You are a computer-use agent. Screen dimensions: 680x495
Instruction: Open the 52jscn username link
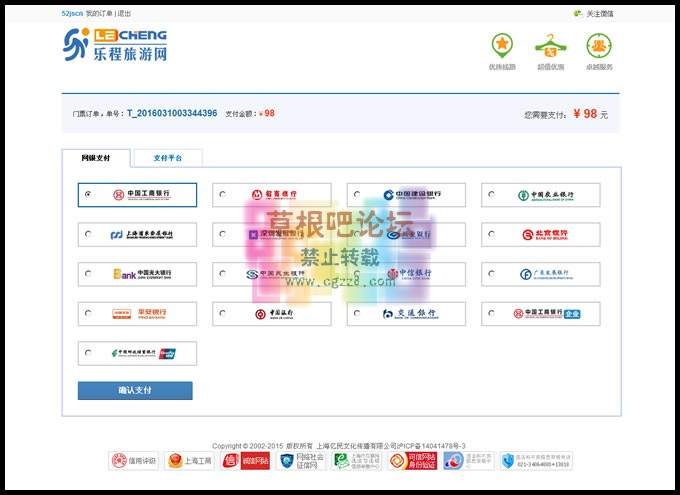coord(72,13)
